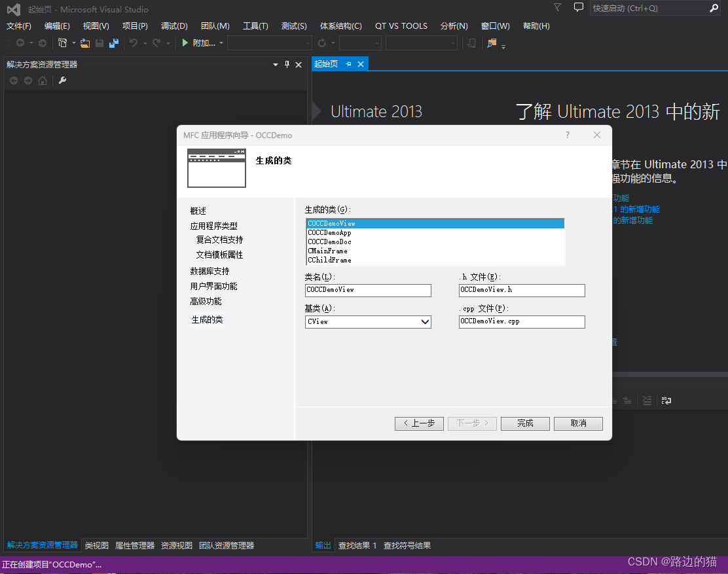The height and width of the screenshot is (574, 728).
Task: Switch to the Resource View tab
Action: pyautogui.click(x=176, y=545)
